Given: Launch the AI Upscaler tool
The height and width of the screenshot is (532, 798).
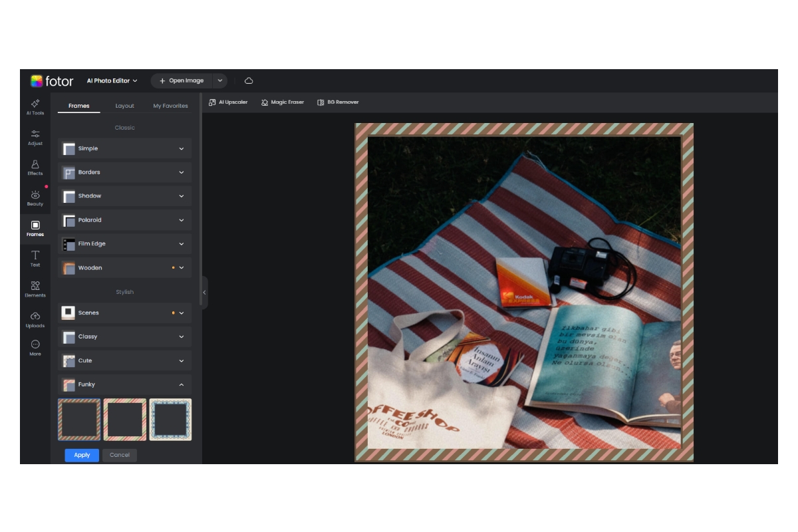Looking at the screenshot, I should [x=229, y=102].
